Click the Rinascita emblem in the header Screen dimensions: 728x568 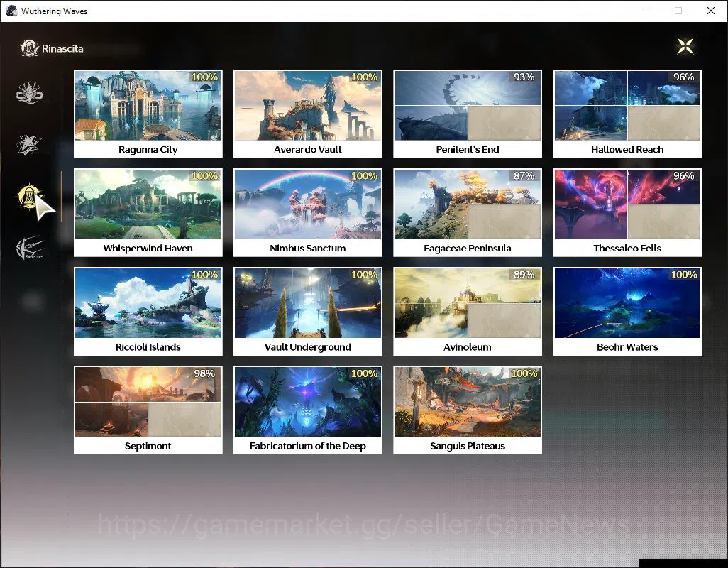29,48
